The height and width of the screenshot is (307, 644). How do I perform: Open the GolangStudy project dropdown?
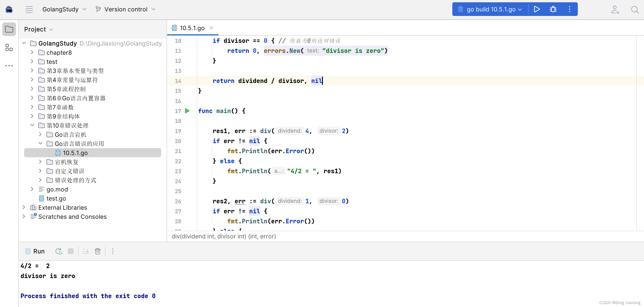coord(64,10)
